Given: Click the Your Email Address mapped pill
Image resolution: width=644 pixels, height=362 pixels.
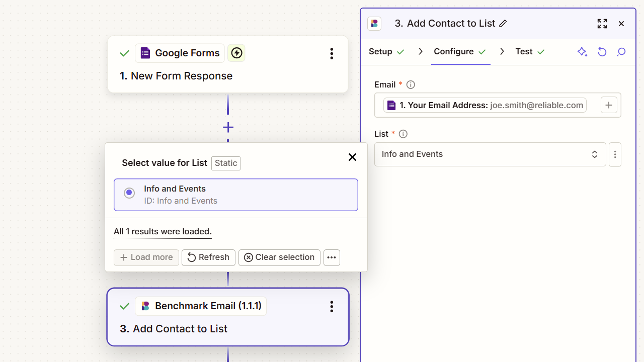Looking at the screenshot, I should [x=485, y=105].
